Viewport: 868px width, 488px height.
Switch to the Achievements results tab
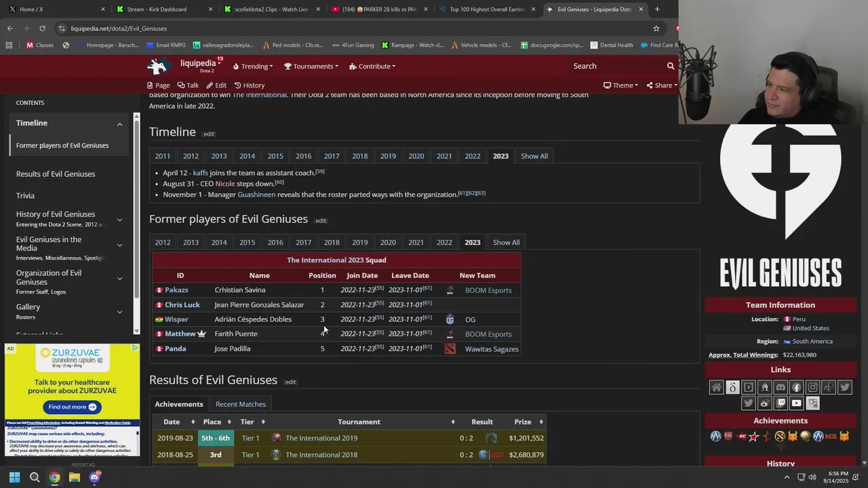(x=179, y=404)
